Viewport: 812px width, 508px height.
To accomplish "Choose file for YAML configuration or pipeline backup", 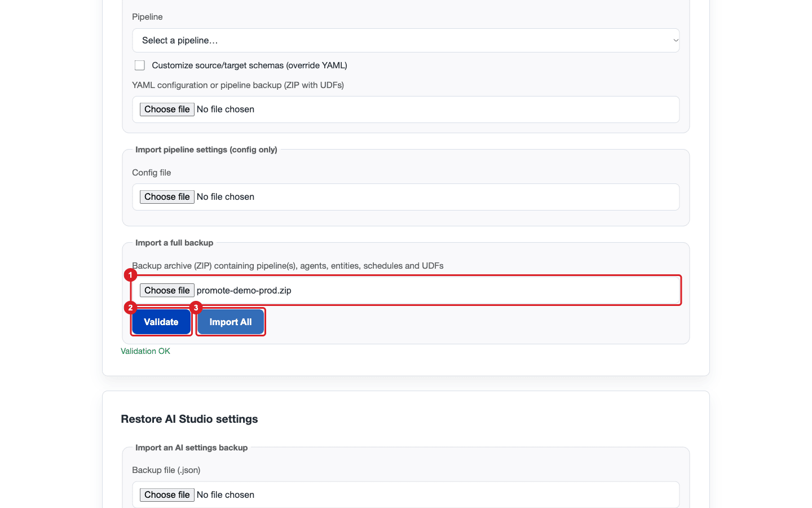I will (x=167, y=110).
